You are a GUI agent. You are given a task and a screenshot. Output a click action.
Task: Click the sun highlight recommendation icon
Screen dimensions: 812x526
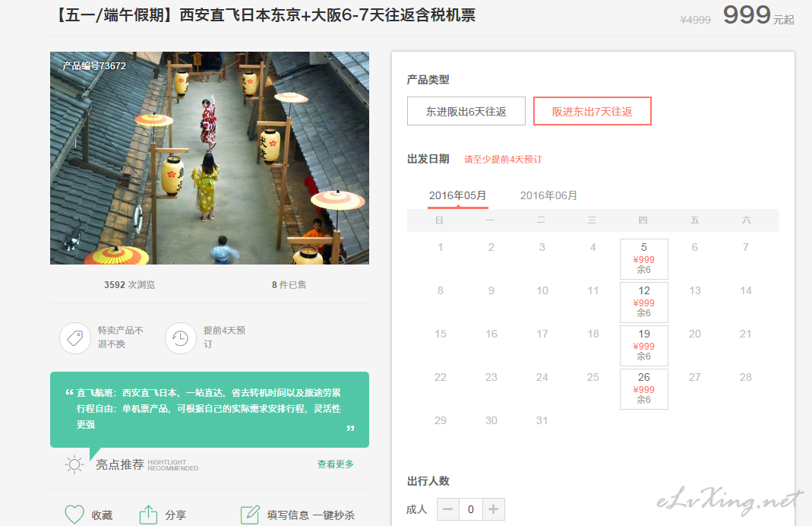(x=74, y=464)
